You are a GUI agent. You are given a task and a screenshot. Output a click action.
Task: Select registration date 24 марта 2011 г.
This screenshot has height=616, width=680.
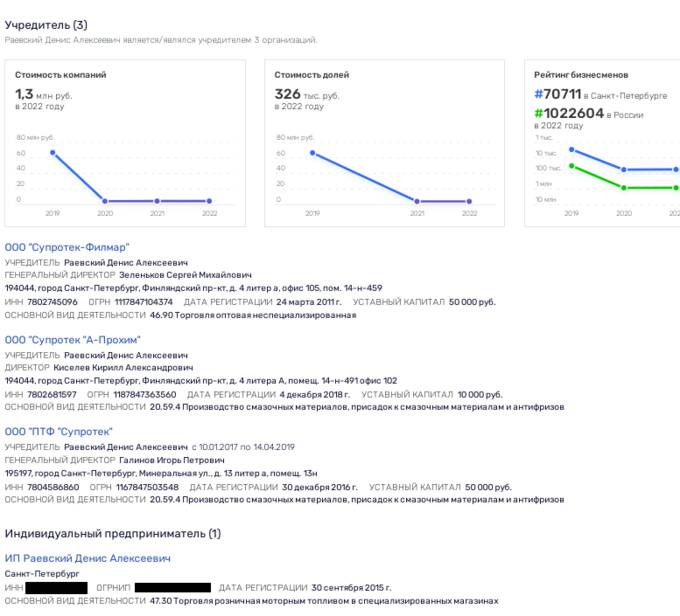(x=309, y=302)
